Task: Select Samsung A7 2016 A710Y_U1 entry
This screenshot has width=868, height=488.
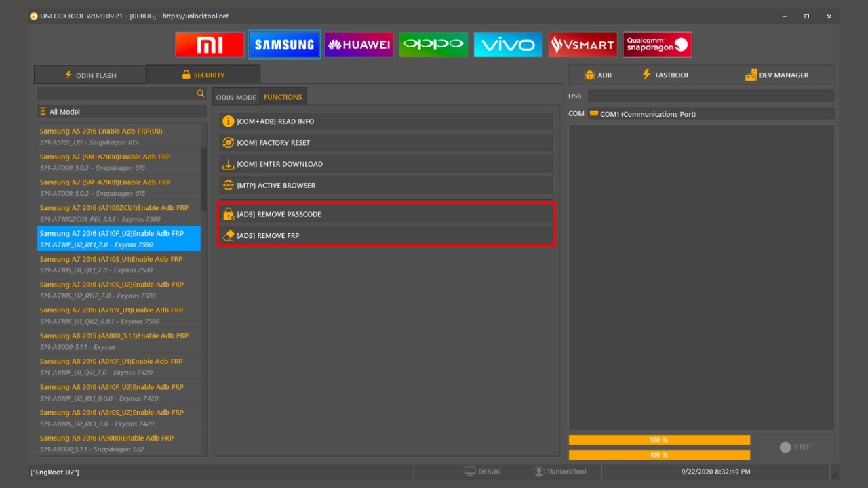Action: (119, 316)
